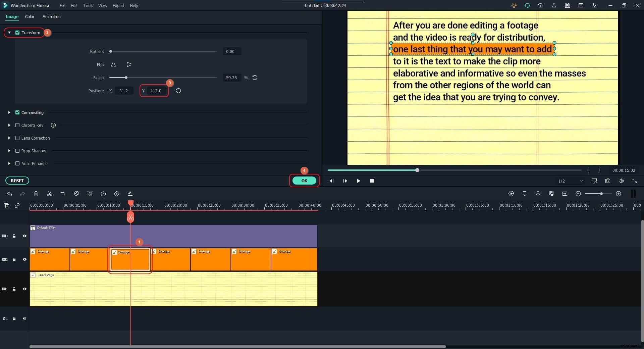Click the Undo arrow icon
Image resolution: width=644 pixels, height=349 pixels.
point(9,194)
